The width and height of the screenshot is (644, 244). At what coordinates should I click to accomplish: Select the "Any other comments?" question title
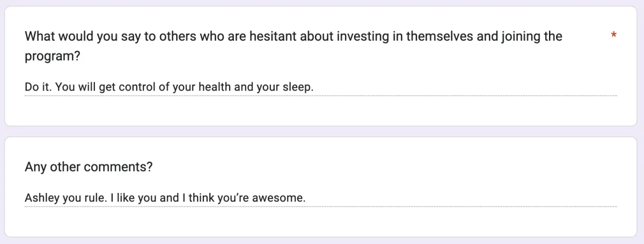click(x=89, y=167)
